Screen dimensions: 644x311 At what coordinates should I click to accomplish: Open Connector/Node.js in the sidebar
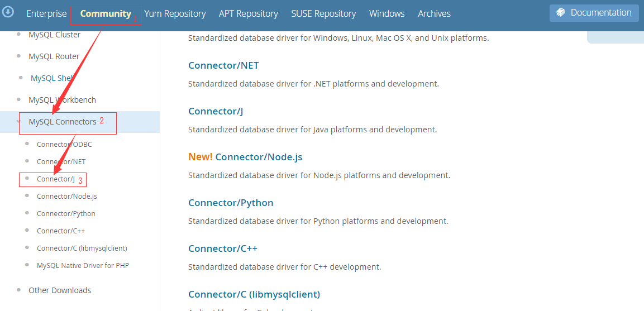pyautogui.click(x=67, y=197)
